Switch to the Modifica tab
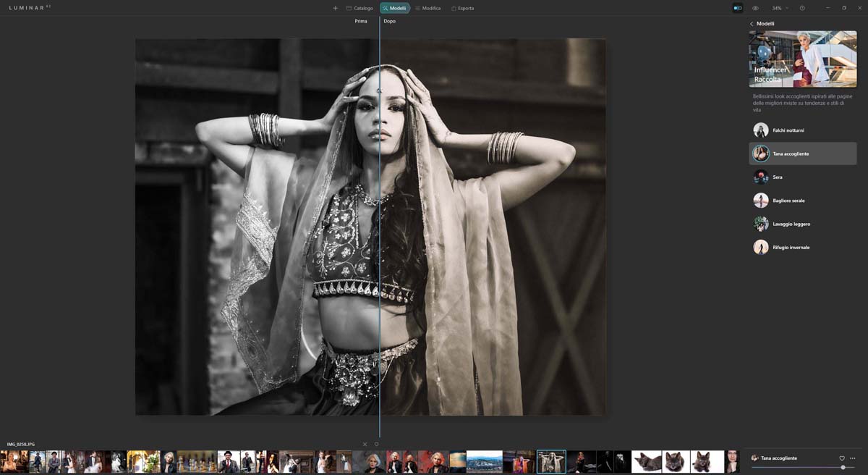Viewport: 868px width, 475px height. [427, 8]
